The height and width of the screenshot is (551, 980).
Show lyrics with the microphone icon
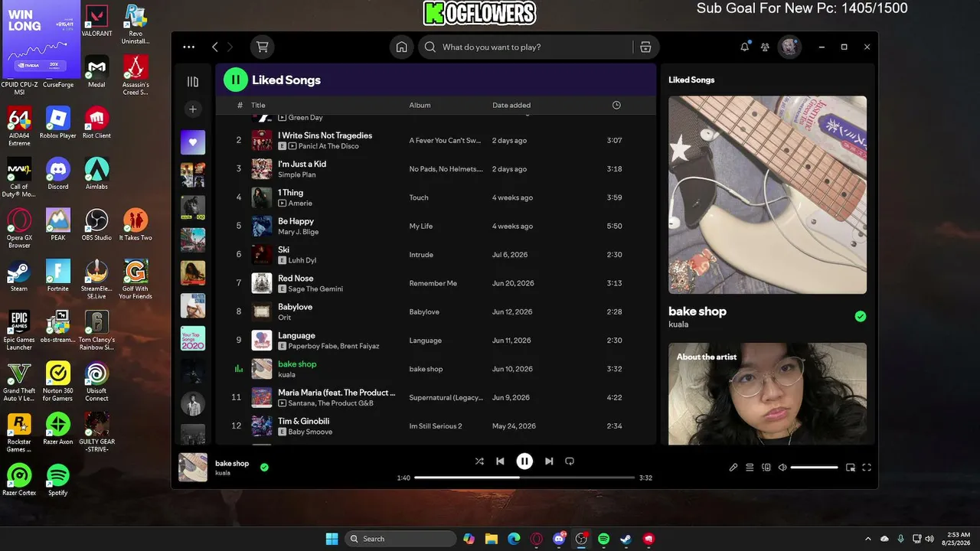[x=733, y=468]
